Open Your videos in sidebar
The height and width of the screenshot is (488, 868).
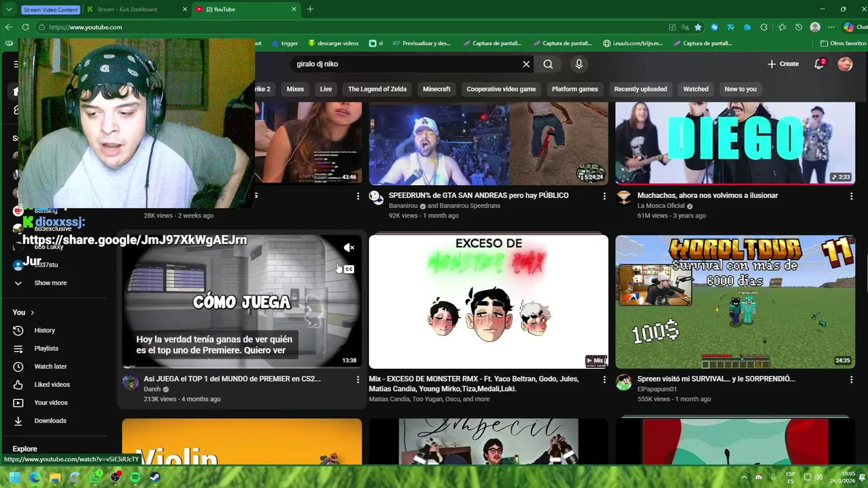point(51,403)
